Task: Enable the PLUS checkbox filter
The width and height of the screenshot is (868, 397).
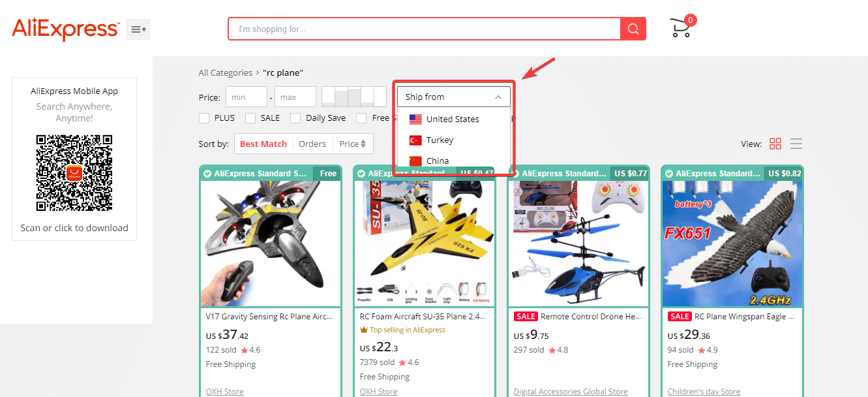Action: click(204, 118)
